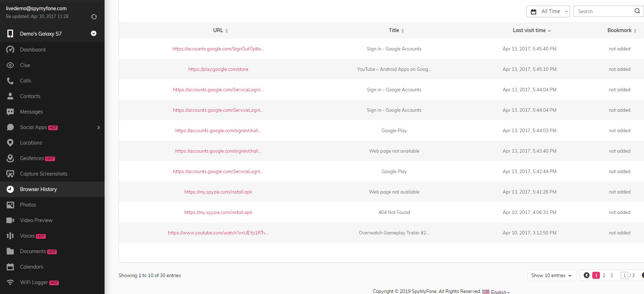This screenshot has width=644, height=294.
Task: Click livedemo@spymyfone.com account text
Action: pyautogui.click(x=36, y=8)
